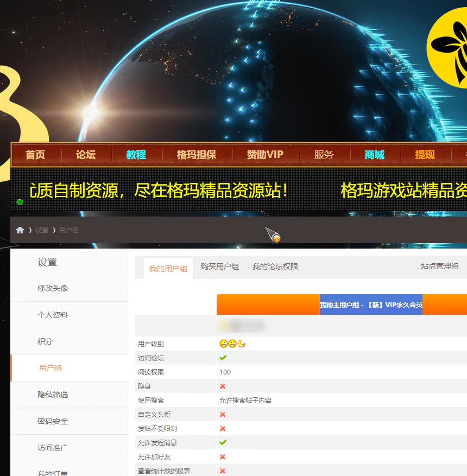The width and height of the screenshot is (467, 476).
Task: Click the red cross beside 发帖不受限制
Action: pos(223,429)
